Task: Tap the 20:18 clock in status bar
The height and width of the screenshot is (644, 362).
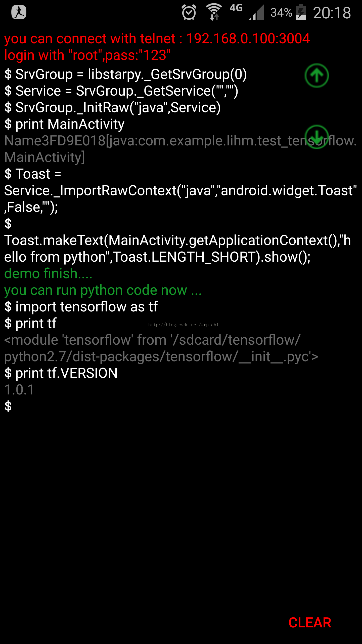Action: 332,13
